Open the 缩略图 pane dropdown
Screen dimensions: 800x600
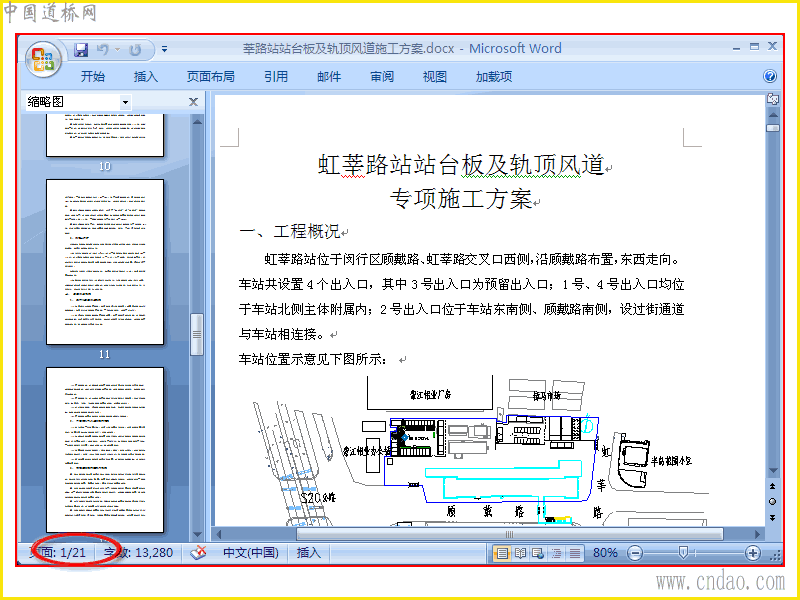(126, 103)
